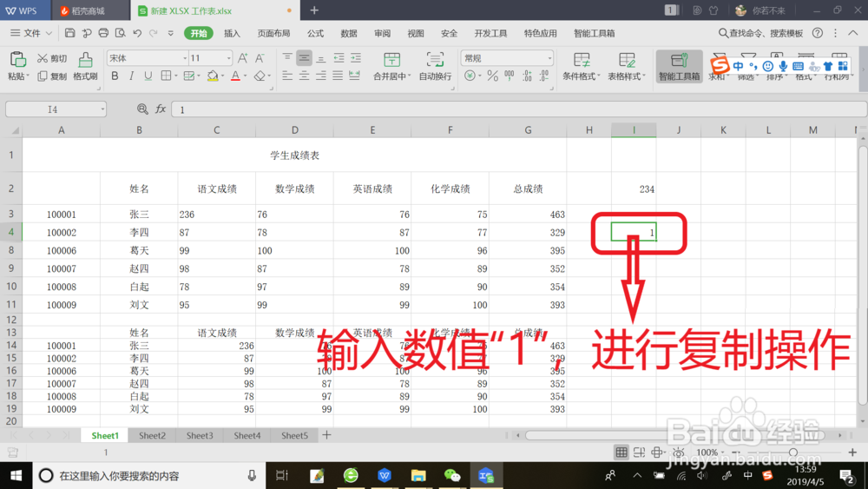Activate the 格式刷 format painter
Viewport: 868px width, 489px height.
(85, 67)
